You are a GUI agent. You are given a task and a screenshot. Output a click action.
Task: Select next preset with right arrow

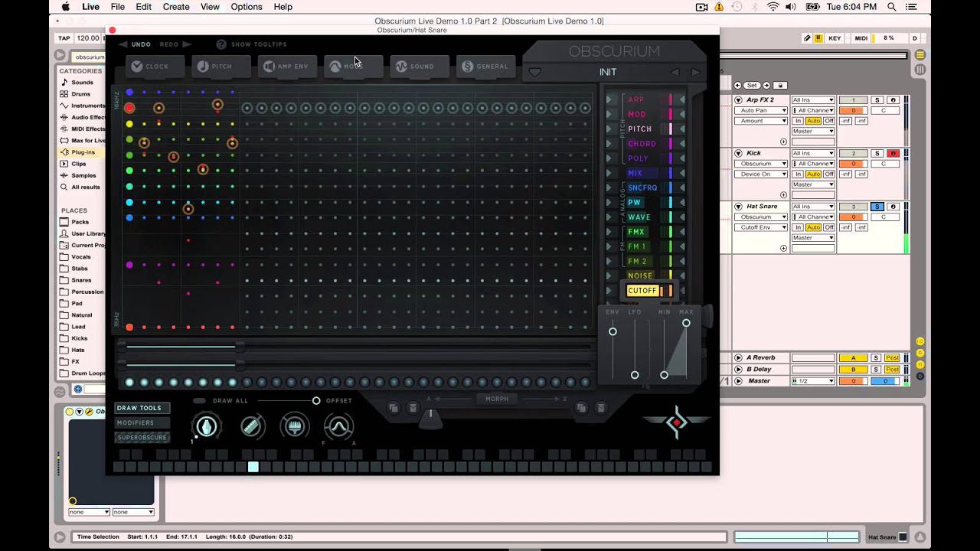click(x=695, y=72)
